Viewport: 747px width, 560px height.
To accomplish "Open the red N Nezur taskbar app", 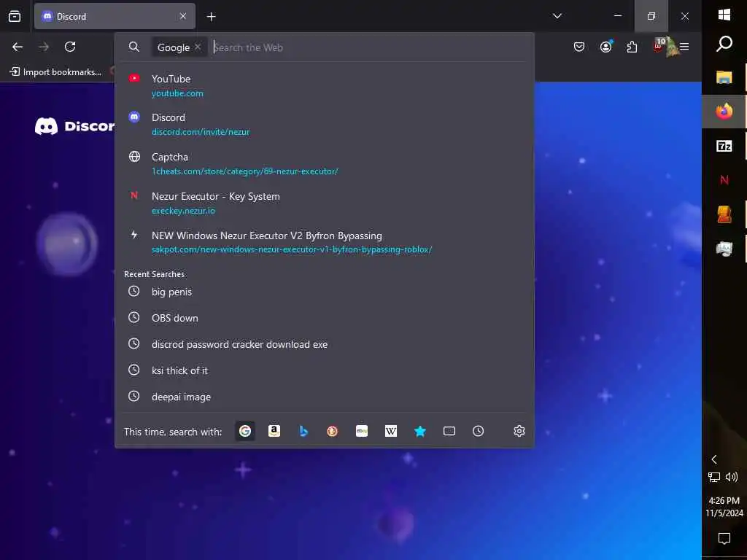I will coord(724,180).
